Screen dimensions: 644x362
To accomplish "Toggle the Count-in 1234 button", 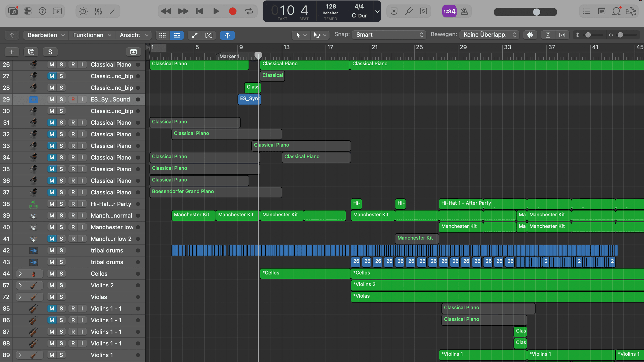I will (x=449, y=11).
